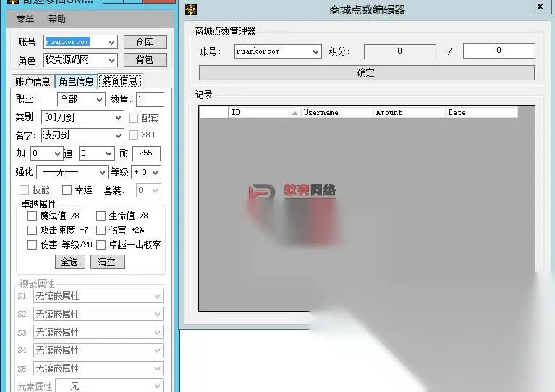Switch to the 角色信息 tab

coord(76,82)
